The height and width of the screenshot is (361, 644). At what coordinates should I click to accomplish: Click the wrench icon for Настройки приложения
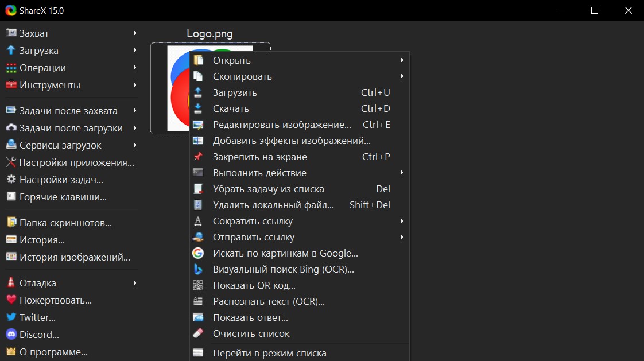pyautogui.click(x=11, y=162)
